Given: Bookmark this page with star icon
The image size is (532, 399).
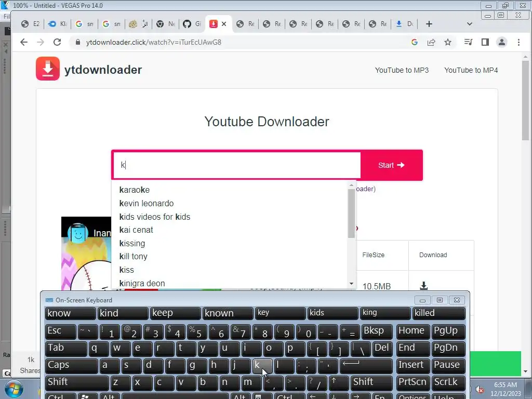Looking at the screenshot, I should tap(448, 42).
